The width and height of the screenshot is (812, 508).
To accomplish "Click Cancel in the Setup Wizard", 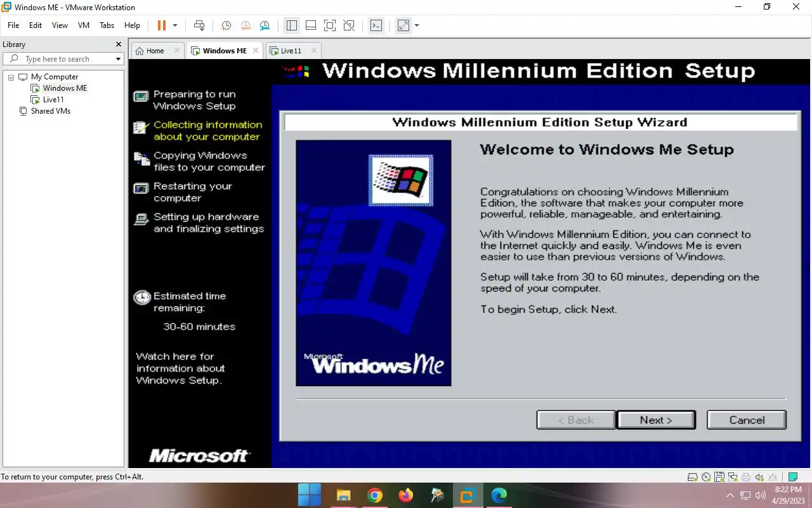I will pyautogui.click(x=747, y=420).
